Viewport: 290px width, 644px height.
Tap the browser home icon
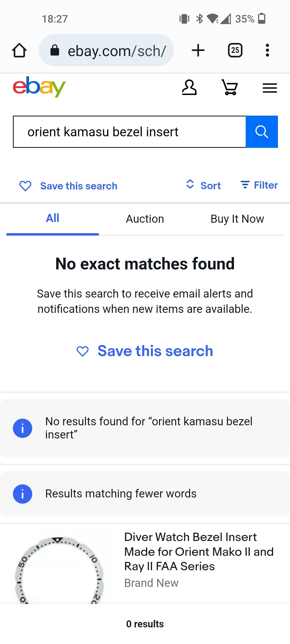click(x=19, y=50)
